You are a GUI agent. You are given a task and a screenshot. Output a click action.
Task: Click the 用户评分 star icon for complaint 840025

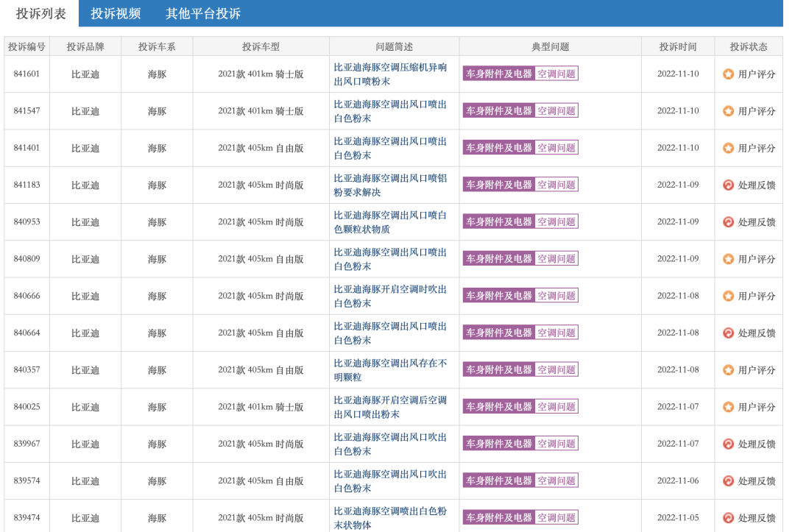pos(728,407)
